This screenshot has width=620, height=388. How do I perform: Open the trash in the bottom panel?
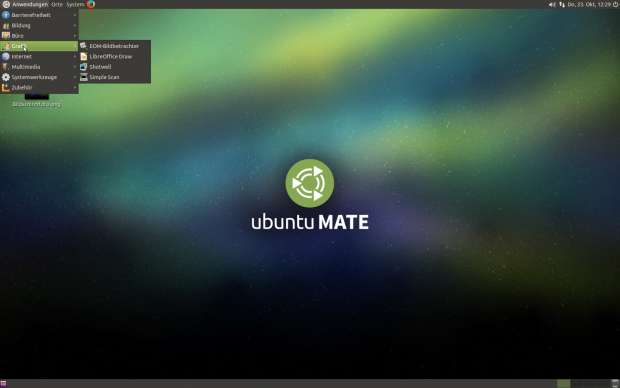coord(615,383)
